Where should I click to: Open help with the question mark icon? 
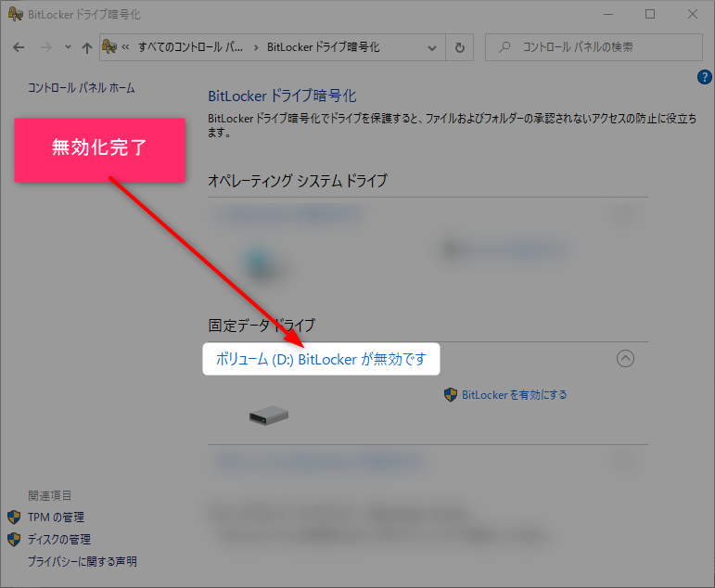click(x=705, y=77)
